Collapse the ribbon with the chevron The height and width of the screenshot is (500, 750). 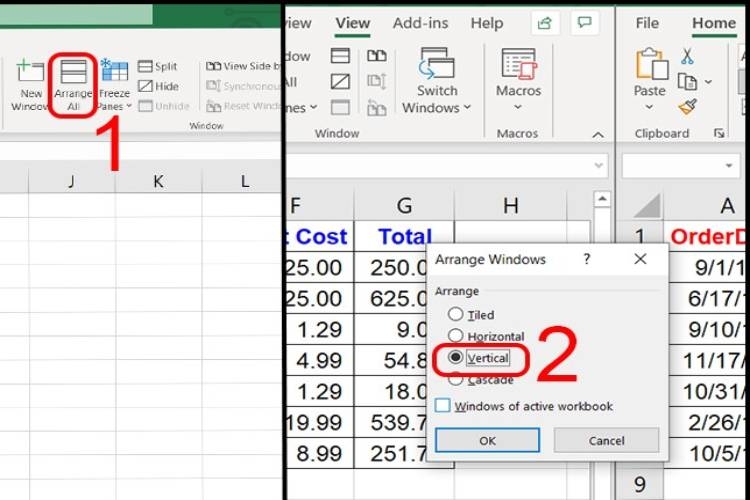[598, 135]
